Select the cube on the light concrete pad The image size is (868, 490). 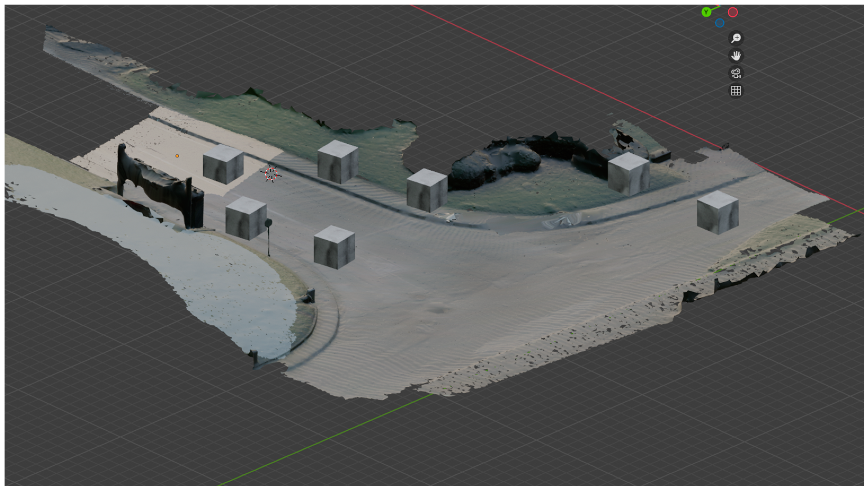click(223, 164)
